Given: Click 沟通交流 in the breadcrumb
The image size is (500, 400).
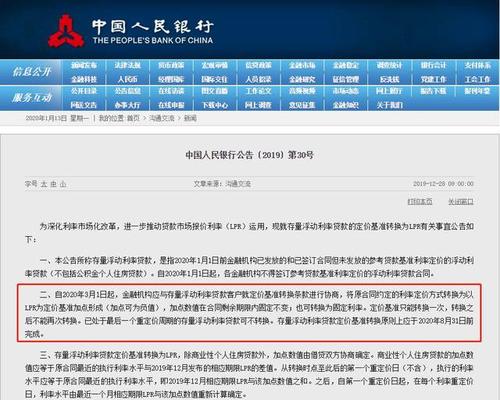Looking at the screenshot, I should point(161,118).
